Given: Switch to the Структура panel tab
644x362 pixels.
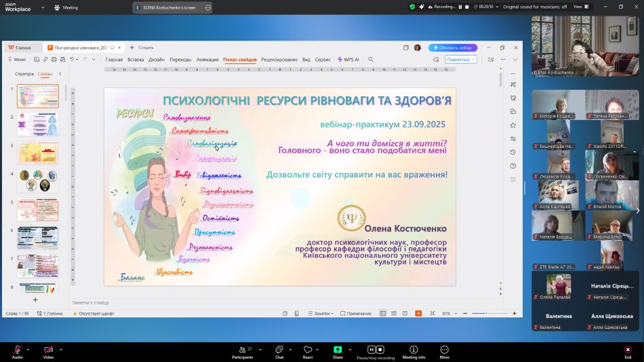Looking at the screenshot, I should (24, 73).
